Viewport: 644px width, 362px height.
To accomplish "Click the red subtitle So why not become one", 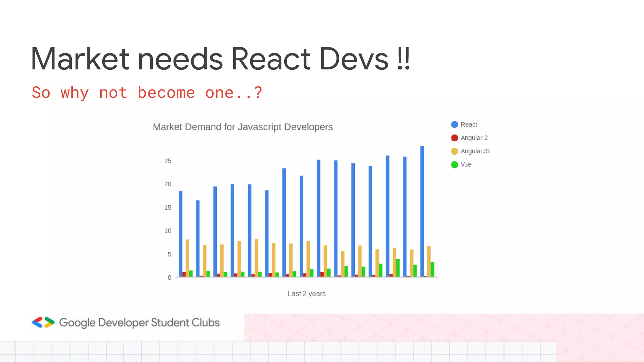I will (147, 93).
